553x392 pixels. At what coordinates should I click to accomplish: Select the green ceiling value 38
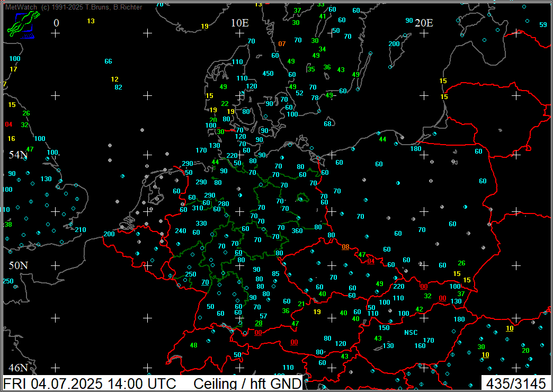pyautogui.click(x=8, y=225)
